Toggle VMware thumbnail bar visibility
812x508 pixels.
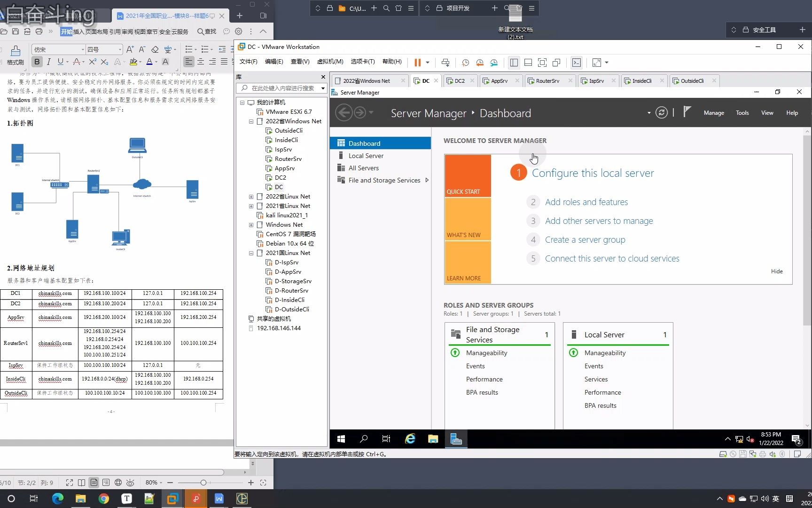point(528,63)
